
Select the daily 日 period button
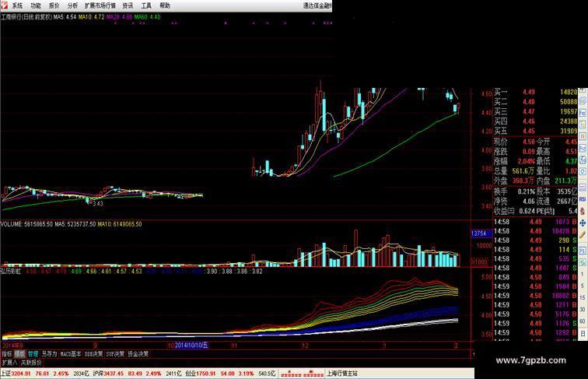583,333
